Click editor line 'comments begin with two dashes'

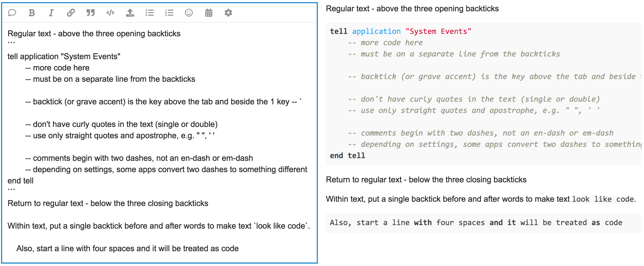click(139, 158)
